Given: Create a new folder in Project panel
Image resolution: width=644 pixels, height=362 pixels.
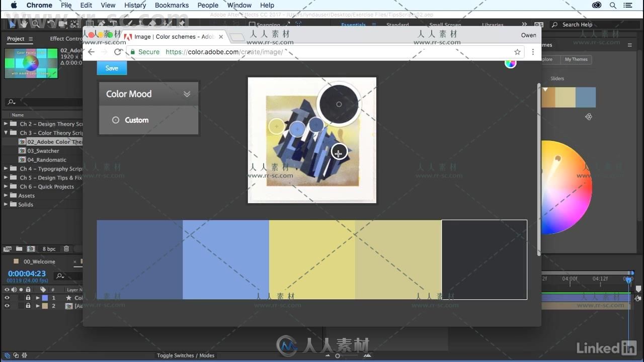Looking at the screenshot, I should coord(19,249).
